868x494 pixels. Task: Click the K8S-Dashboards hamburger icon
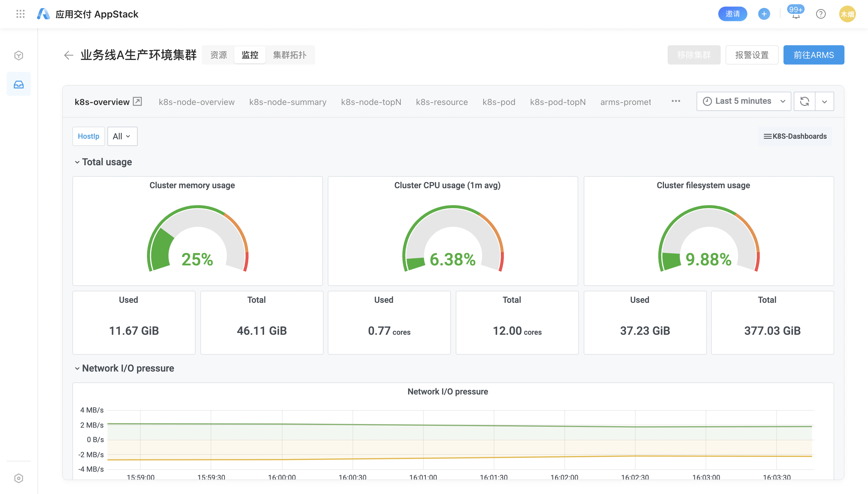point(767,136)
